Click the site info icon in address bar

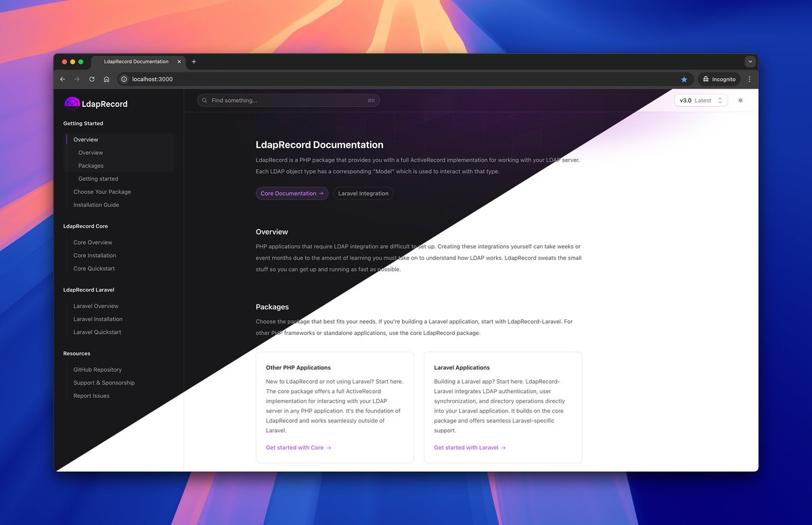pos(125,79)
